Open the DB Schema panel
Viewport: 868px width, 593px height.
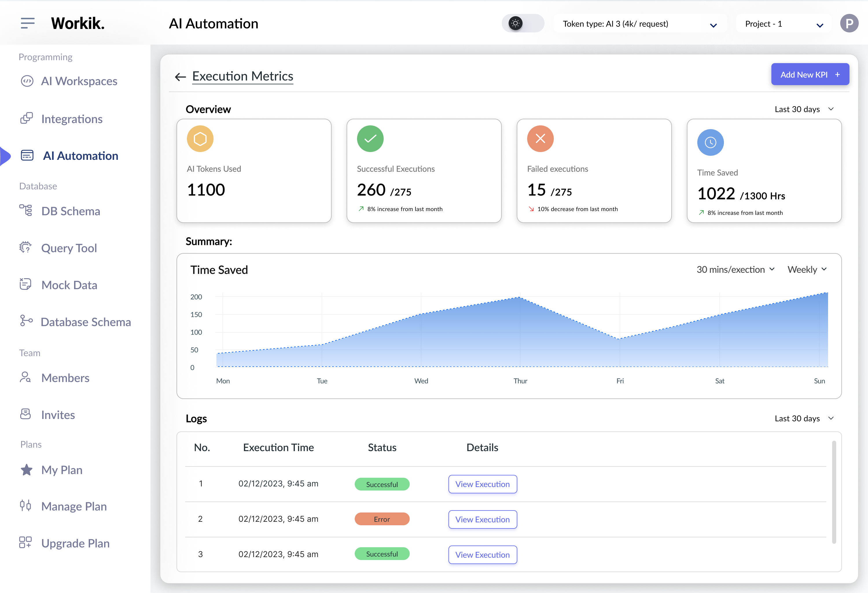click(x=71, y=211)
